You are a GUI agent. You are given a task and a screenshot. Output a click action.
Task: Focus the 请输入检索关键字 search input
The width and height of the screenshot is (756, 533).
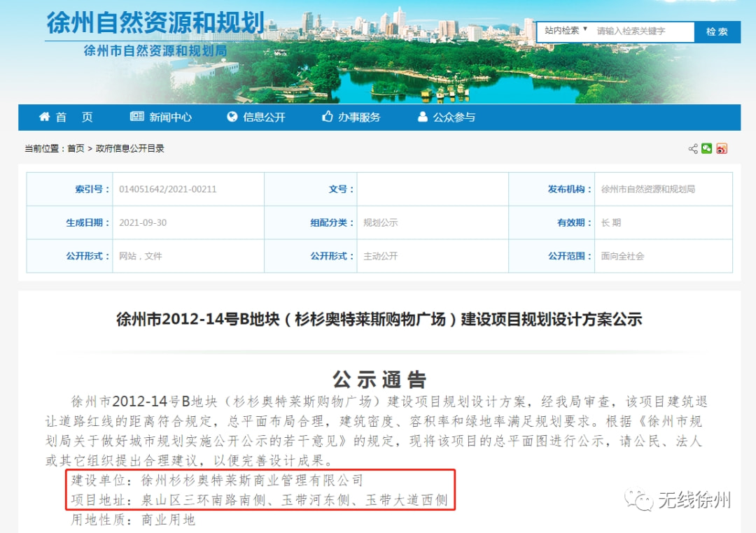pyautogui.click(x=643, y=31)
